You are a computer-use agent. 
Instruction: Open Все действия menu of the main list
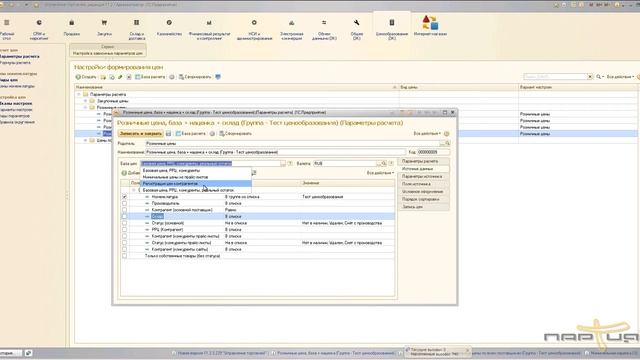620,77
